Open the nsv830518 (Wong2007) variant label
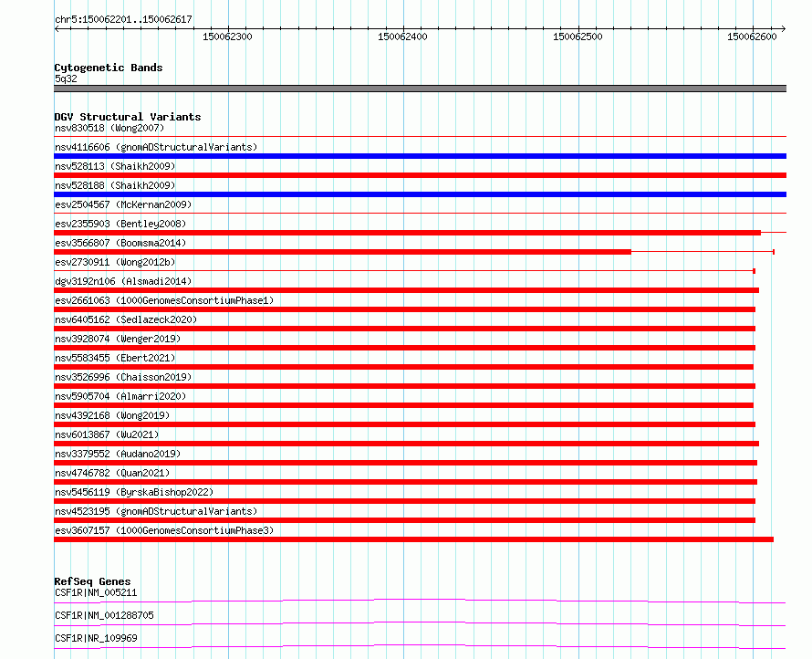812x659 pixels. 109,128
